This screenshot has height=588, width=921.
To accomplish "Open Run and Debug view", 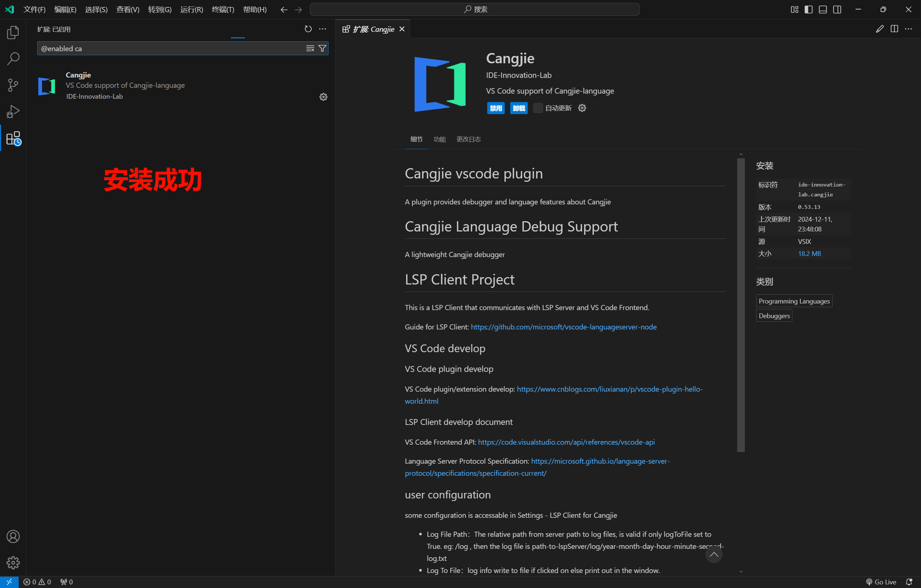I will (x=13, y=111).
